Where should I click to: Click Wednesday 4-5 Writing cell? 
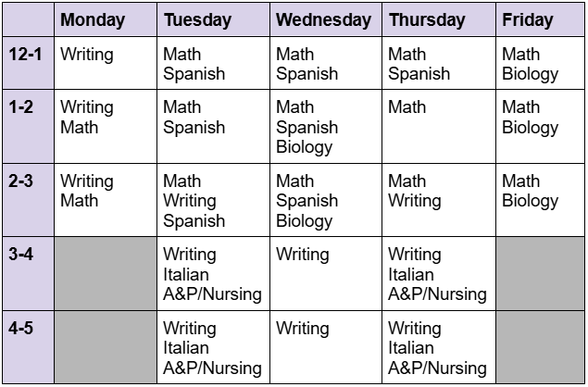326,347
